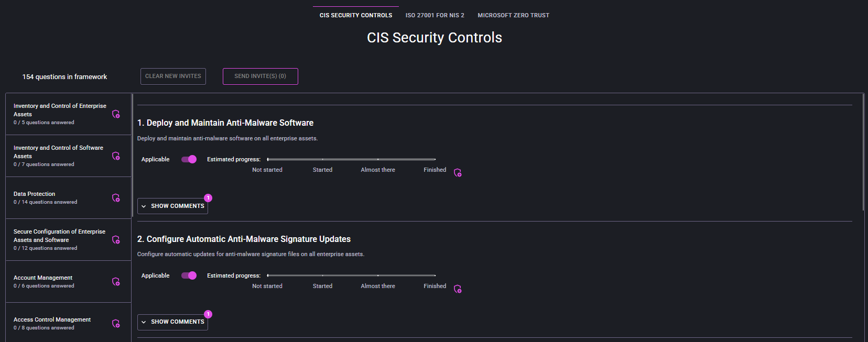The width and height of the screenshot is (868, 342).
Task: Open the Access Control Management section
Action: (68, 323)
